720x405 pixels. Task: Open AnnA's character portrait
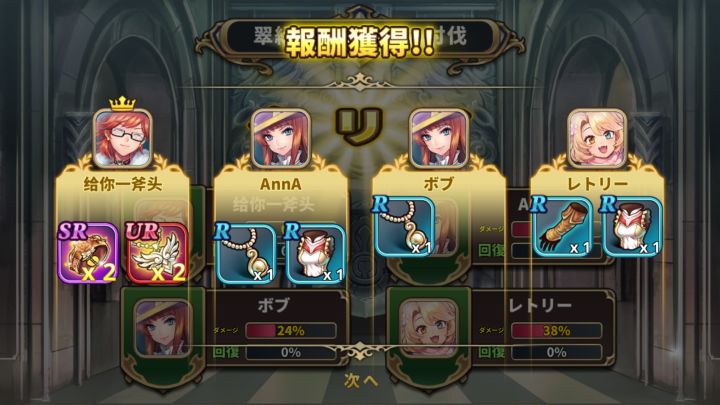tap(281, 138)
